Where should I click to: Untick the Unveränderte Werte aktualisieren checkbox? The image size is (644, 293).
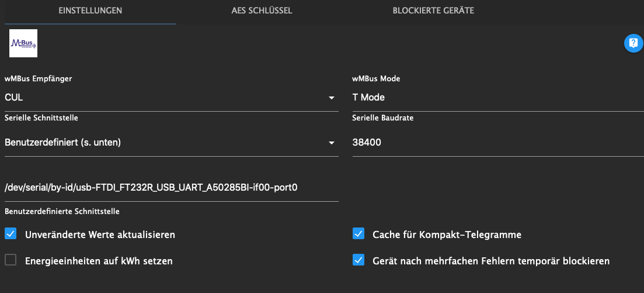[x=11, y=234]
